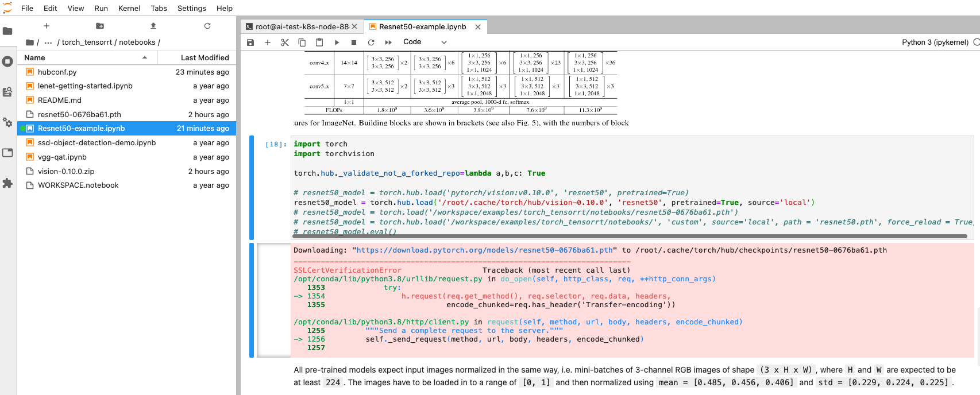Open the View menu

click(x=76, y=8)
